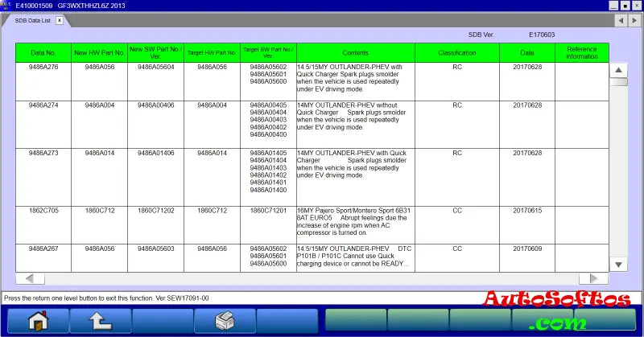Click the Data No. column header
The image size is (644, 337).
[43, 53]
